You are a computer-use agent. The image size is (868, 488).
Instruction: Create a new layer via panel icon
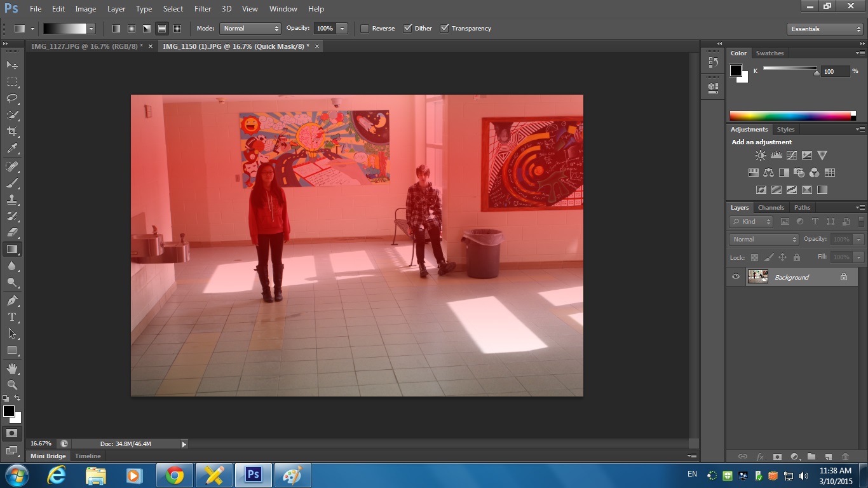828,456
